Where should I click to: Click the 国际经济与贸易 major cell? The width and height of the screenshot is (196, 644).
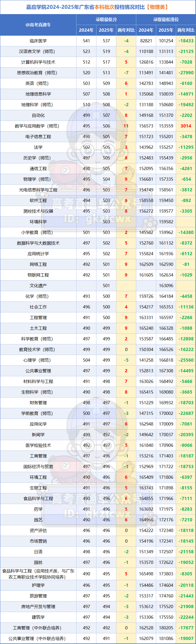tap(38, 467)
